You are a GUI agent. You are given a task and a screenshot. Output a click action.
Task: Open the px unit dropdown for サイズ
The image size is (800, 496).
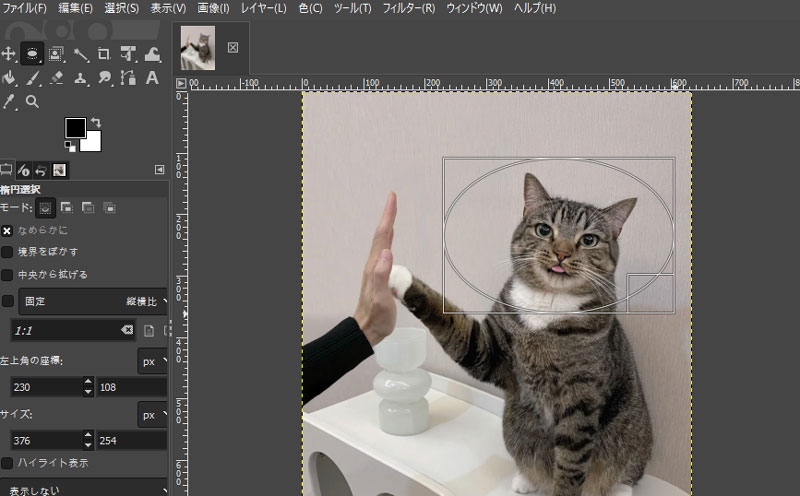point(153,415)
